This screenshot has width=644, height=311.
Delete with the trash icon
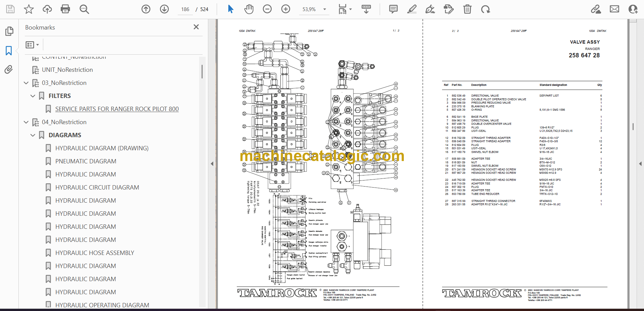[x=467, y=9]
